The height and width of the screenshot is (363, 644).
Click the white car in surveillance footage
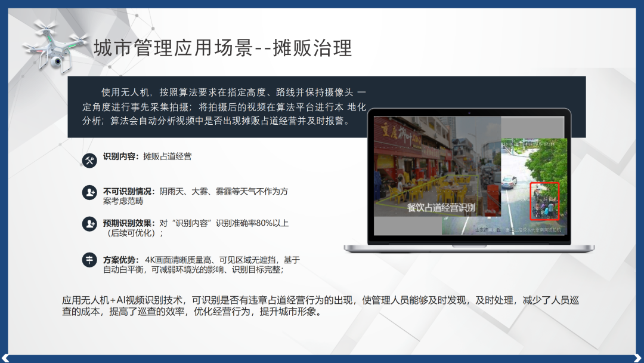(x=509, y=183)
